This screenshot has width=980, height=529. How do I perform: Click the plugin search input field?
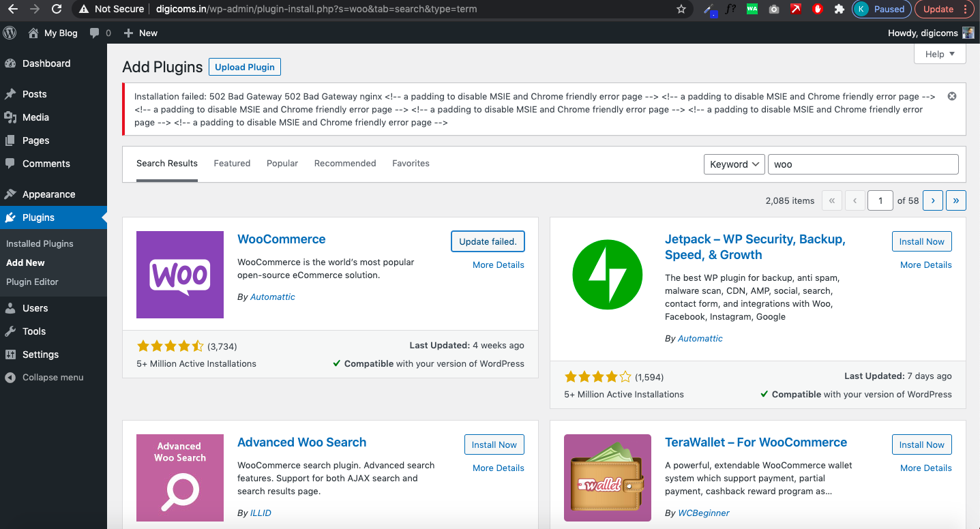863,164
